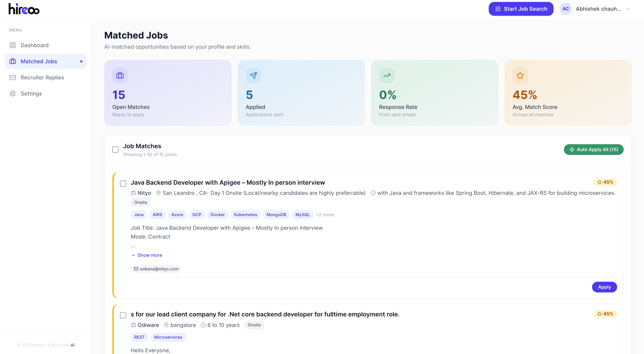644x354 pixels.
Task: Click the hireoo logo
Action: (x=24, y=9)
